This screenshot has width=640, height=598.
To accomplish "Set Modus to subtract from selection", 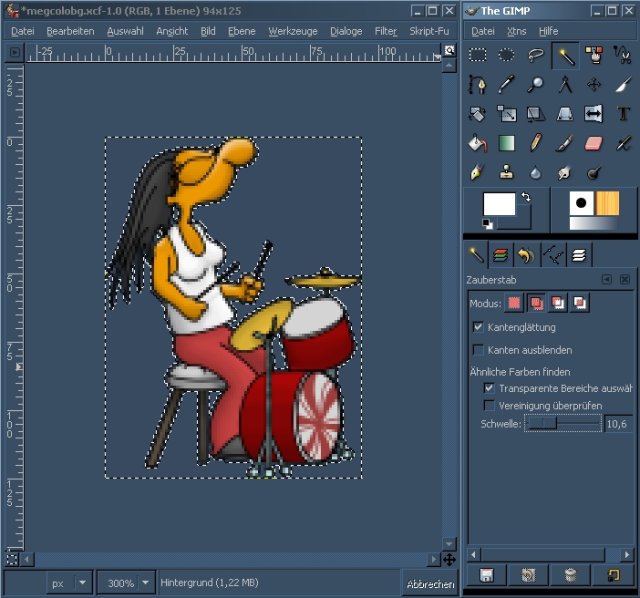I will [x=558, y=303].
